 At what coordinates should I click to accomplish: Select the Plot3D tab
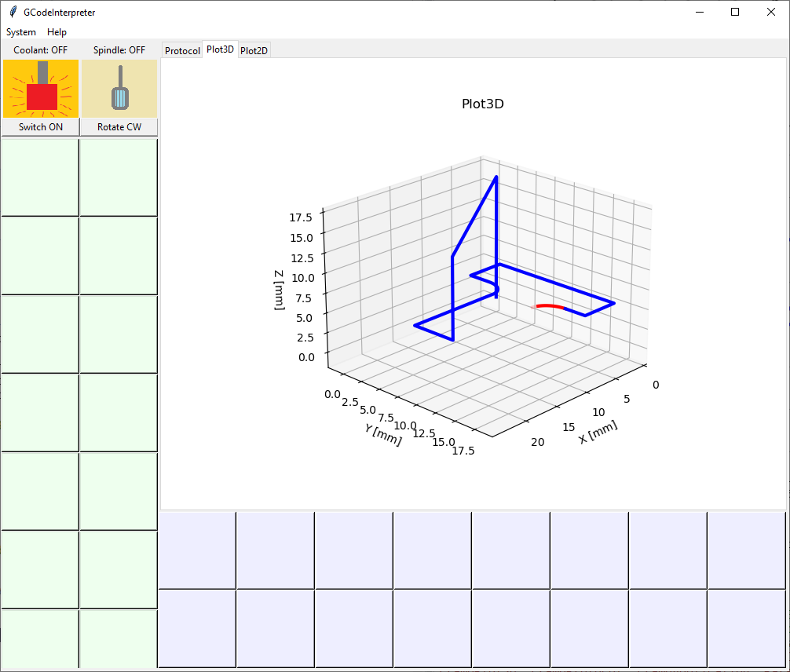(220, 49)
